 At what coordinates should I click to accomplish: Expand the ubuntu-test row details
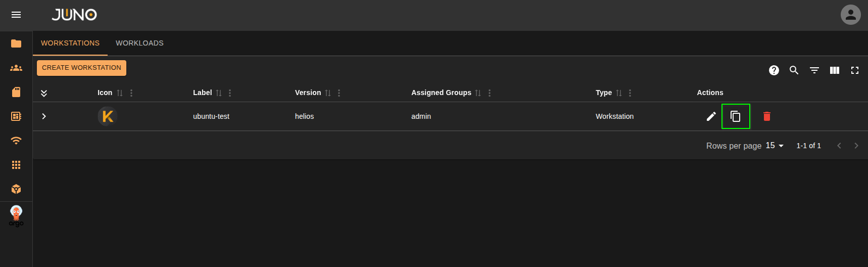44,116
